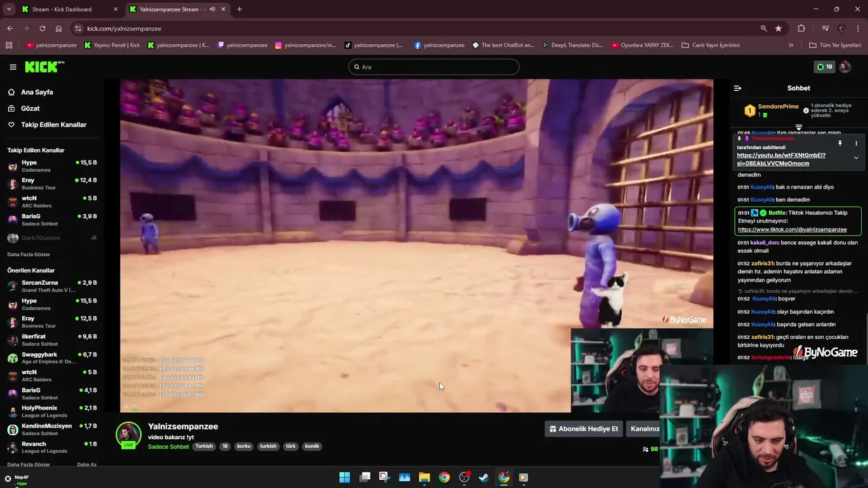868x488 pixels.
Task: Open a new browser tab
Action: 239,9
